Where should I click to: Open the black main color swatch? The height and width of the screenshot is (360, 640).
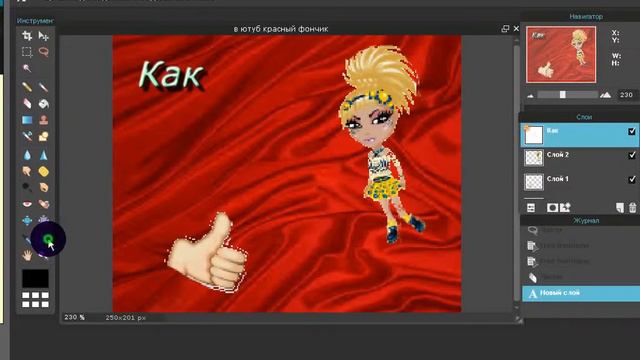tap(35, 278)
